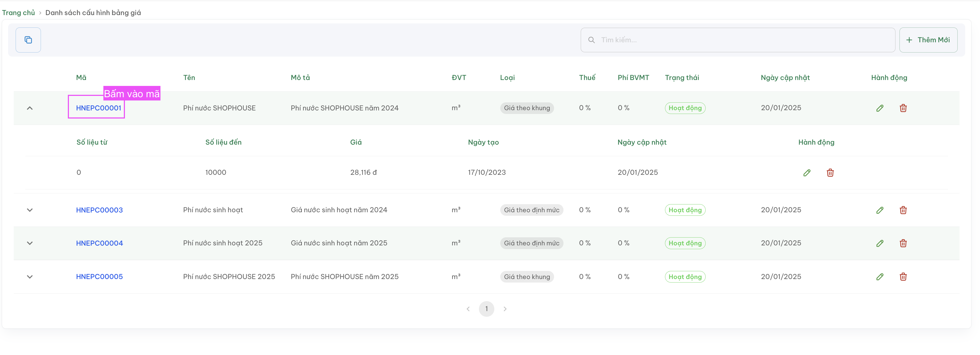Delete HNEPC00005 row using trash icon
Viewport: 980px width, 355px height.
tap(903, 277)
